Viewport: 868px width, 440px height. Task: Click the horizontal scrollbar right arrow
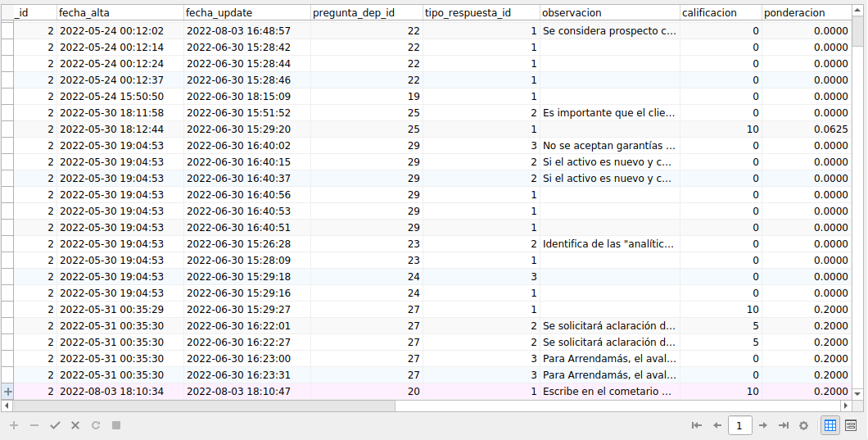point(846,406)
